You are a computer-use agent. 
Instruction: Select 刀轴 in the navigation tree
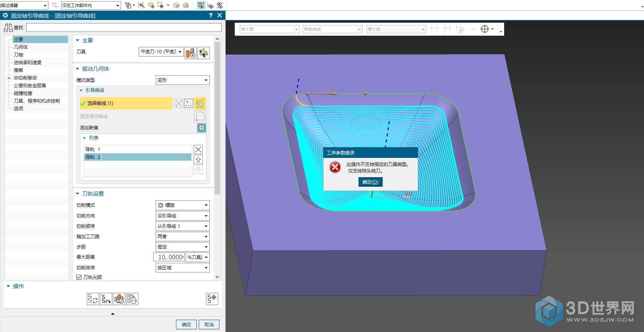coord(18,55)
